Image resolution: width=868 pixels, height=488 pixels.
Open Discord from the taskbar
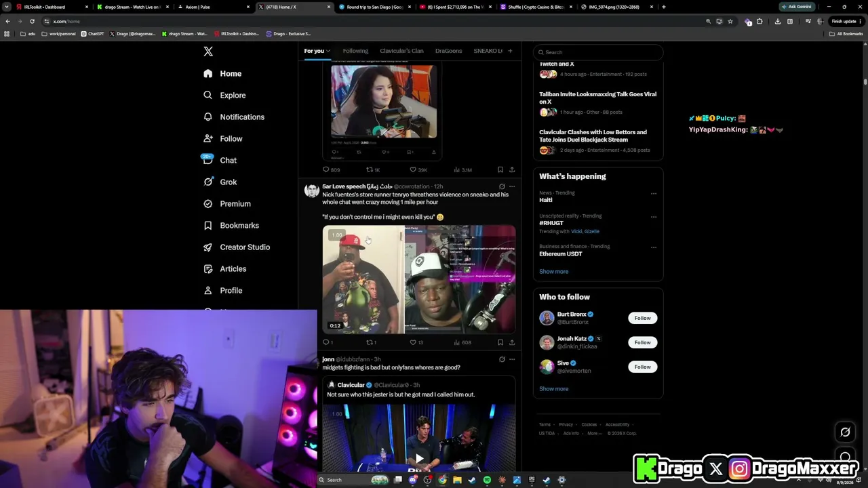click(x=413, y=480)
